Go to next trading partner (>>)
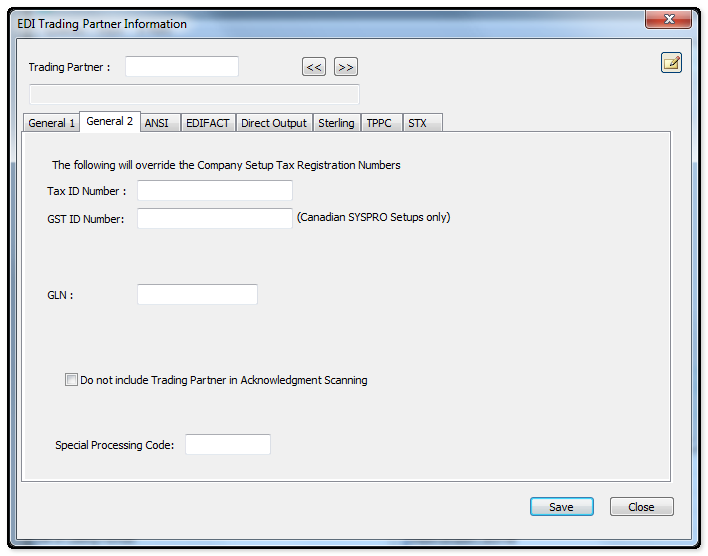Image resolution: width=708 pixels, height=556 pixels. pos(345,67)
